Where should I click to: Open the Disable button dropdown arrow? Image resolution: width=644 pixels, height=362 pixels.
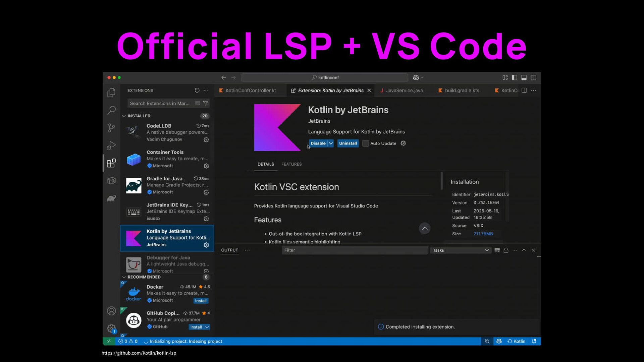(331, 143)
